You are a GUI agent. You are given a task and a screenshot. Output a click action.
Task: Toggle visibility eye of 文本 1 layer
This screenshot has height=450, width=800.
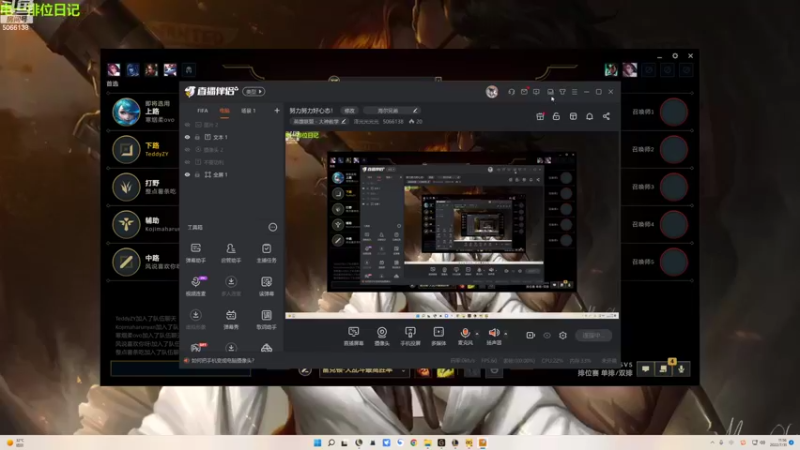[187, 137]
